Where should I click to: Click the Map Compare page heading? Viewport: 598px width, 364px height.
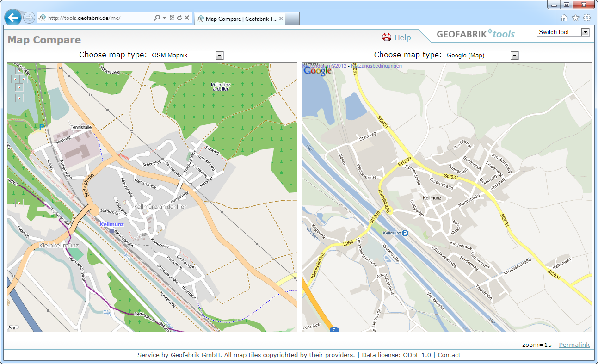(x=44, y=40)
